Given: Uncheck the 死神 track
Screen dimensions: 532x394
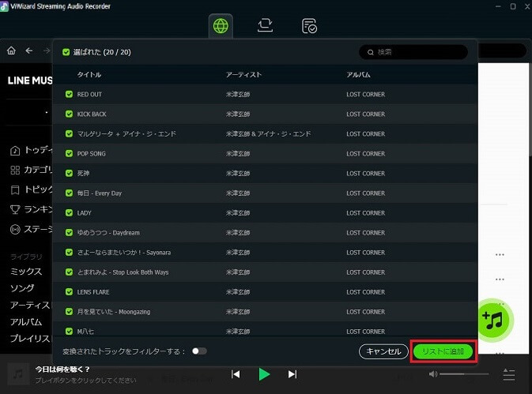Looking at the screenshot, I should click(69, 173).
